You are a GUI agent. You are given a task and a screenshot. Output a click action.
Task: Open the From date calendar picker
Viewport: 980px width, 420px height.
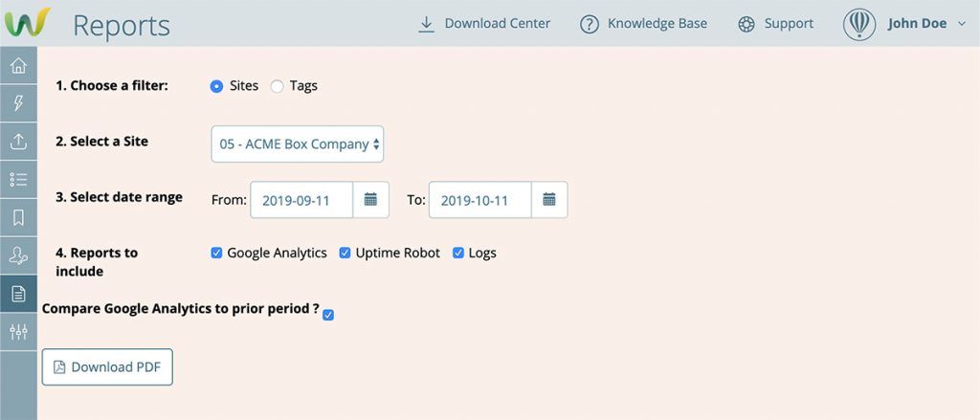370,200
